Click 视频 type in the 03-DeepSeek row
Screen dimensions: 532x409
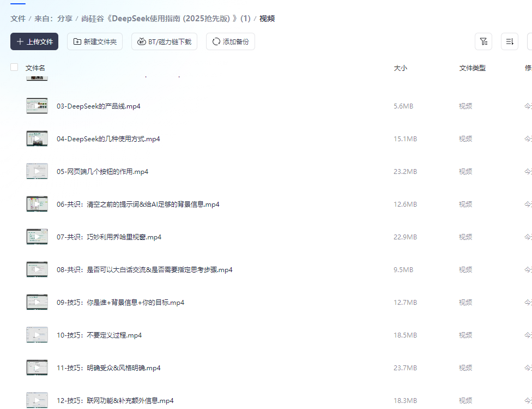[x=465, y=106]
